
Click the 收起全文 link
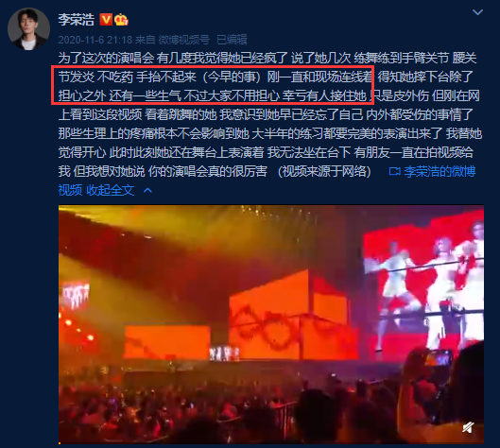[110, 190]
